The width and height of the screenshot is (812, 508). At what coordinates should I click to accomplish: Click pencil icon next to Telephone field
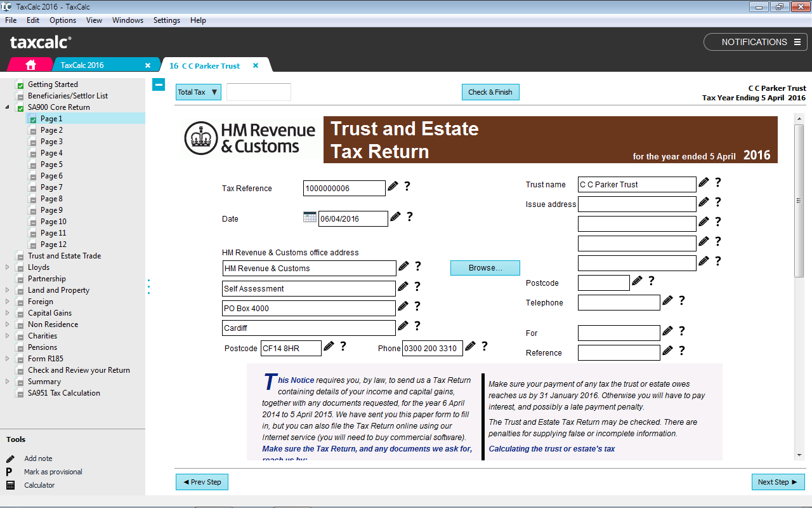click(x=667, y=301)
